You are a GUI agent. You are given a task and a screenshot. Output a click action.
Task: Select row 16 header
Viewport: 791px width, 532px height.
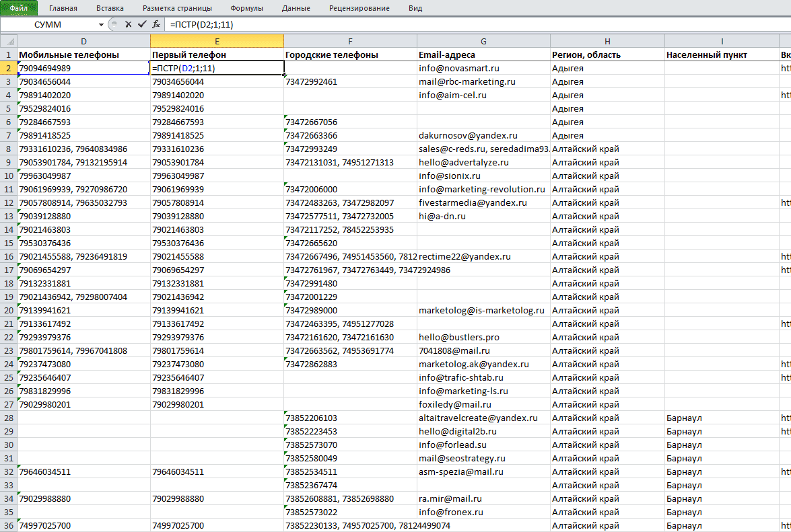coord(9,256)
